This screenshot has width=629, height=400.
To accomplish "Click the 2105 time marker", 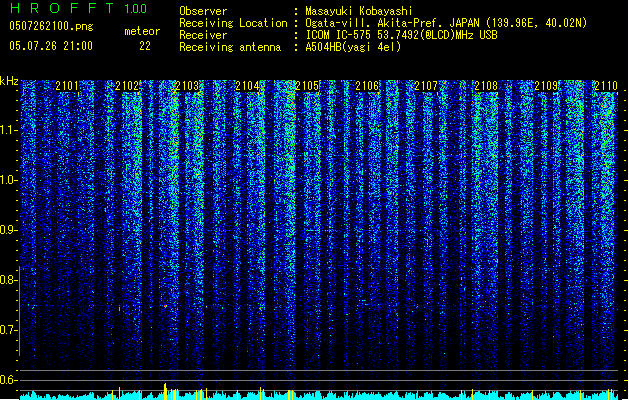I will point(307,86).
